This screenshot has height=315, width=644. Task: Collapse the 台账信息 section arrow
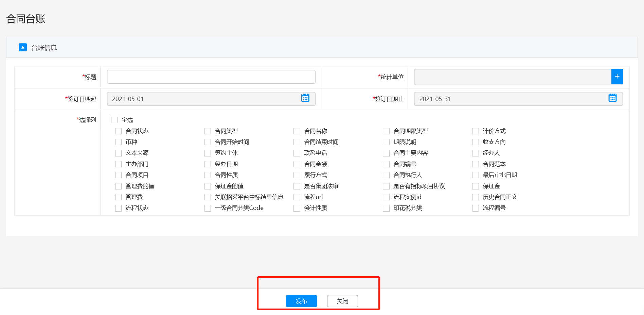(x=23, y=47)
